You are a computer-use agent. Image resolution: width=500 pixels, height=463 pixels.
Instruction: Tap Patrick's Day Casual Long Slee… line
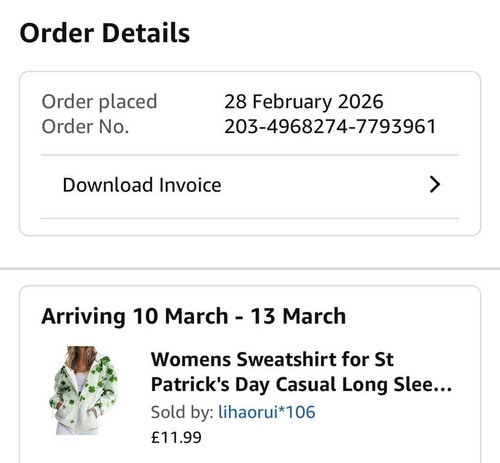tap(301, 384)
